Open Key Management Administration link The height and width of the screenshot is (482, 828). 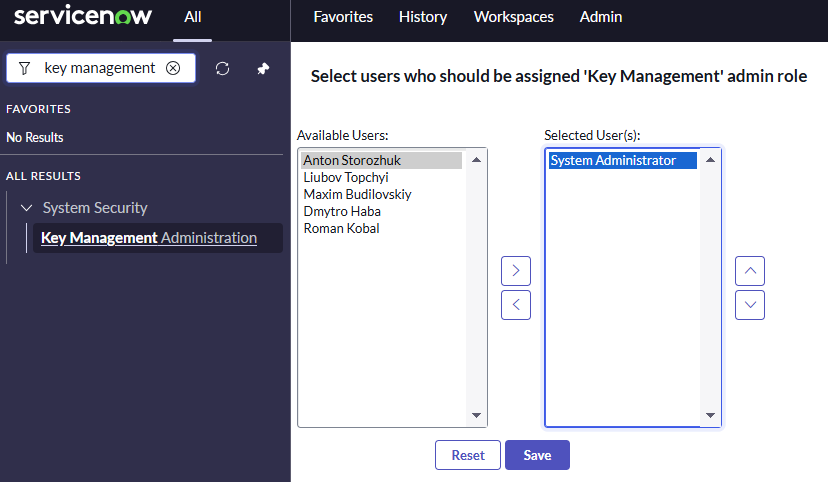tap(149, 238)
